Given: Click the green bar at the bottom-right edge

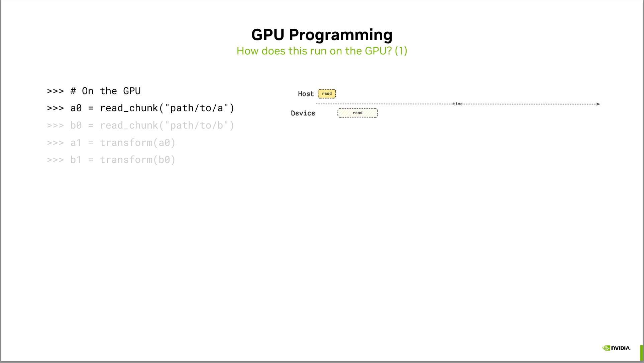Looking at the screenshot, I should (x=642, y=353).
